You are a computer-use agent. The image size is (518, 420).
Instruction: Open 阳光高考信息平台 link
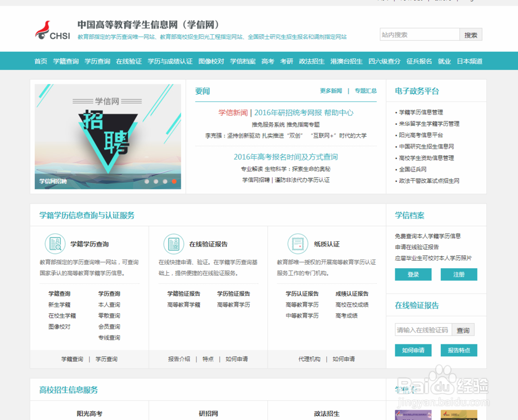421,135
